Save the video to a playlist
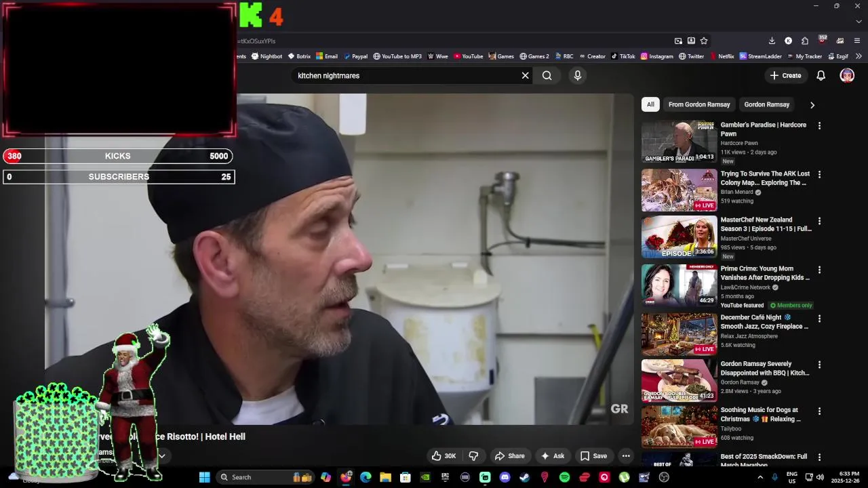The image size is (868, 488). coord(593,456)
